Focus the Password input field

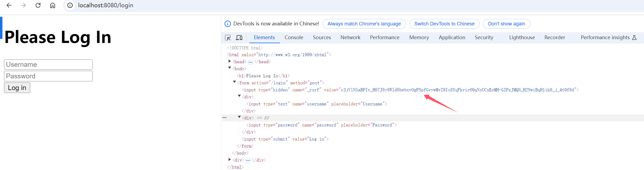tap(48, 76)
